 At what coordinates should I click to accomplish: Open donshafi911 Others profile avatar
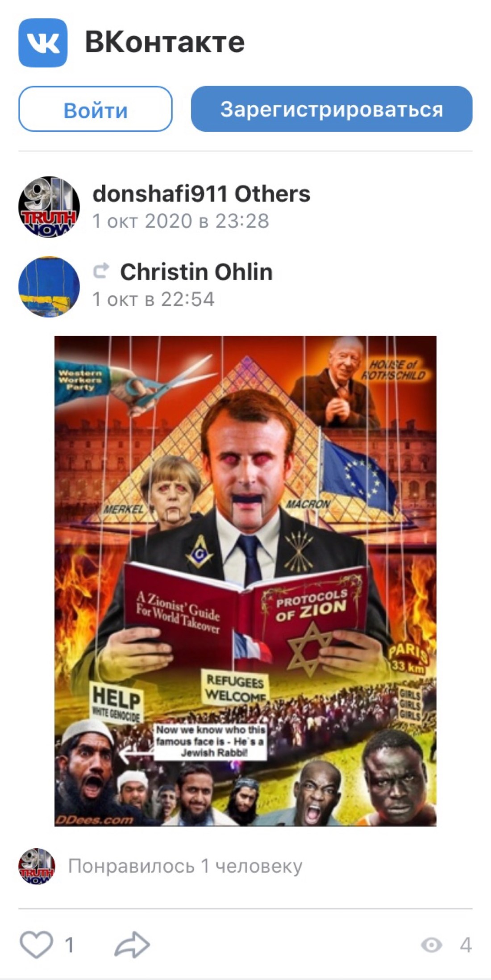(49, 207)
